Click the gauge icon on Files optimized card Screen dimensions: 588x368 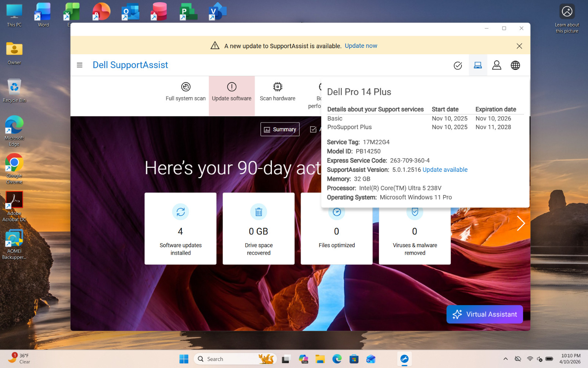[x=337, y=212]
